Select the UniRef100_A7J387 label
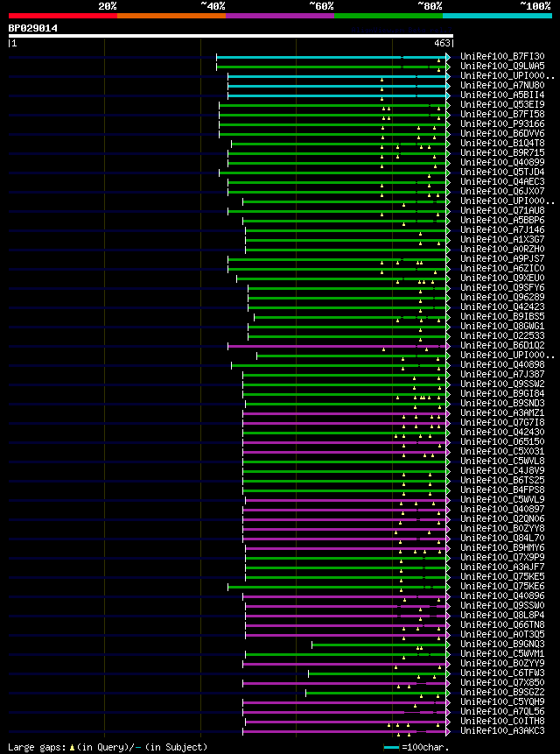Screen dimensions: 560x754 click(503, 374)
